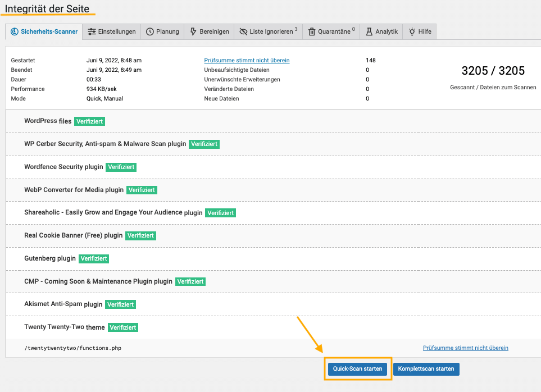The height and width of the screenshot is (392, 541).
Task: Click the performance value 934 KB/sek
Action: (102, 89)
